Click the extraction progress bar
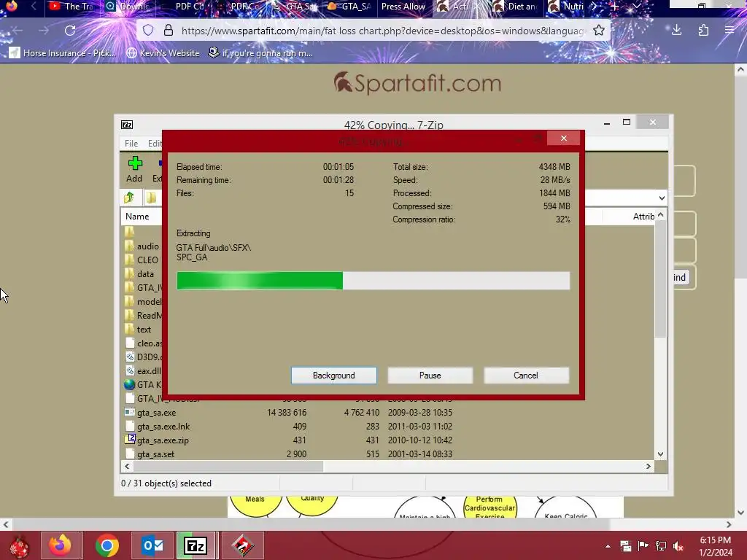 [x=373, y=281]
